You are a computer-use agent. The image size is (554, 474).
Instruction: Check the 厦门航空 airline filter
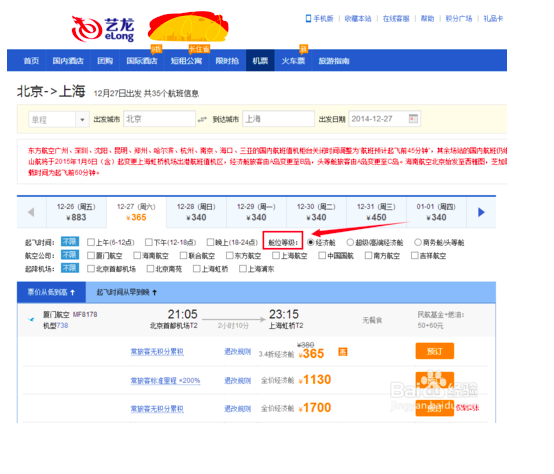[91, 255]
